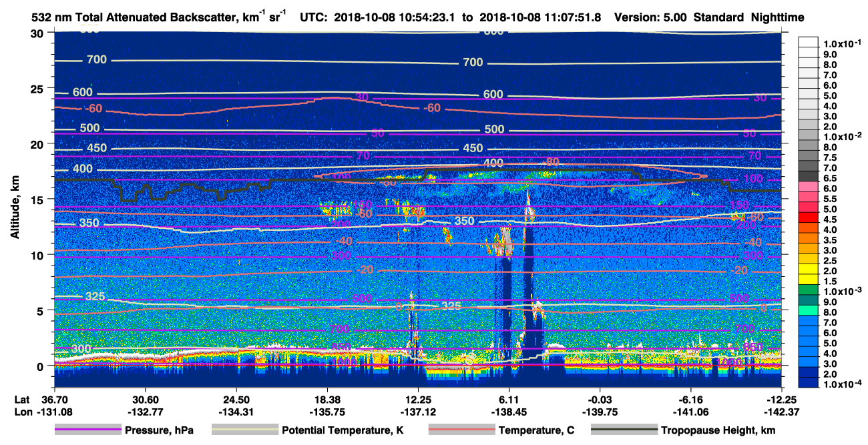Screen dimensions: 868x445
Task: Select the 'Temperature, C' legend label
Action: pyautogui.click(x=536, y=430)
